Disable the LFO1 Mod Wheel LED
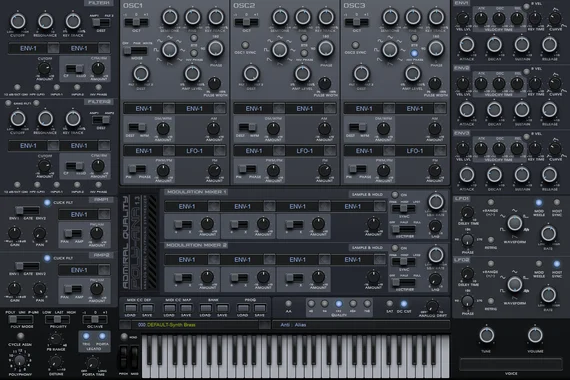 point(539,202)
